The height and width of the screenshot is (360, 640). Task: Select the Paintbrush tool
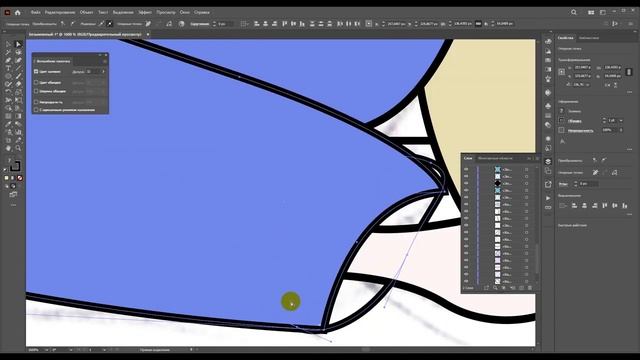tap(18, 76)
